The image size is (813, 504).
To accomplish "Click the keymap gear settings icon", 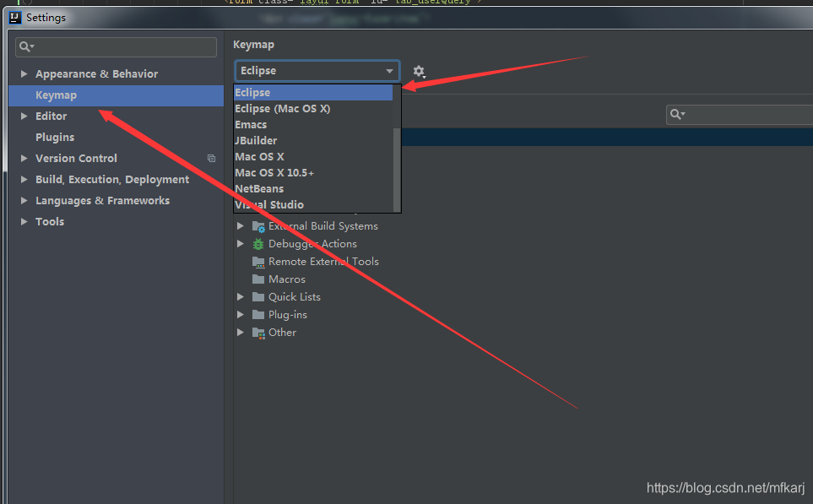I will (419, 72).
